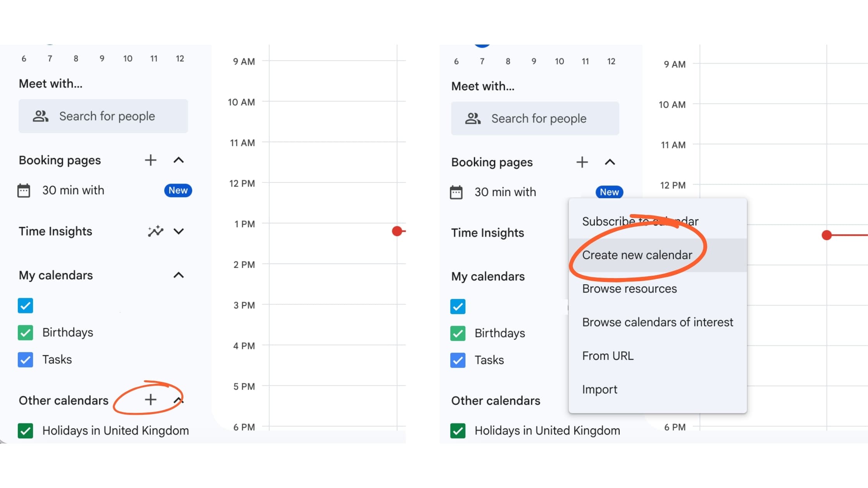Screen dimensions: 868x488
Task: Click Tasks label in right panel
Action: [x=489, y=360]
